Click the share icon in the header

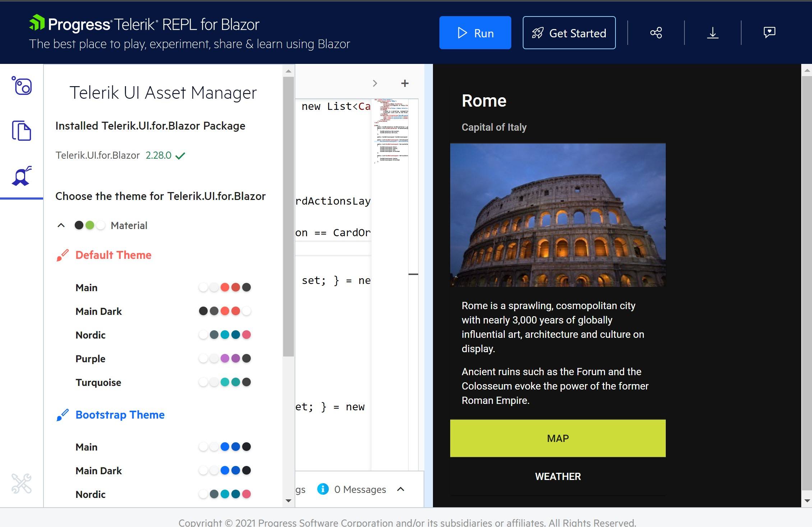[x=656, y=33]
